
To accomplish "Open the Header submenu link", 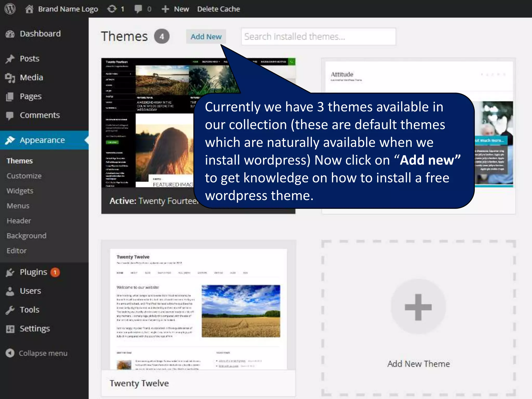I will (19, 221).
